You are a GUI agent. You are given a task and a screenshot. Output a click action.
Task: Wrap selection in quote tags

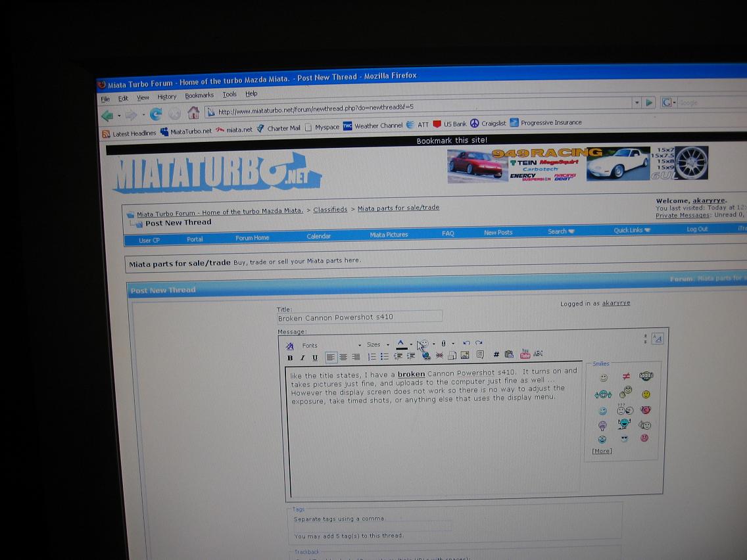tap(480, 355)
